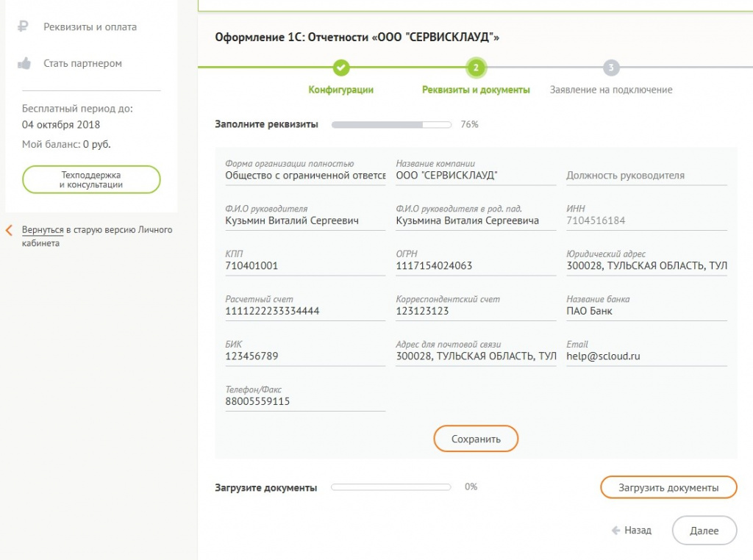753x560 pixels.
Task: Fill in the Должность руководителя field
Action: pos(647,176)
